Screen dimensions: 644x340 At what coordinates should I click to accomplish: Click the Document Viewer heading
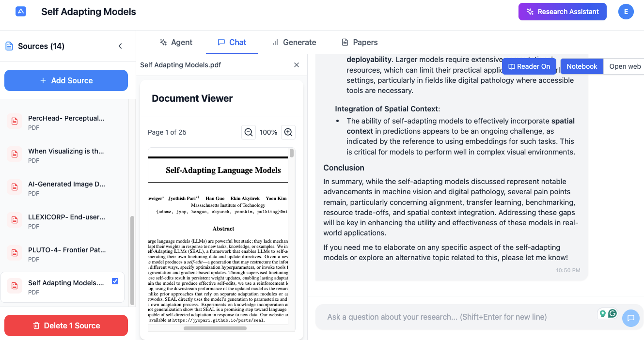point(192,98)
